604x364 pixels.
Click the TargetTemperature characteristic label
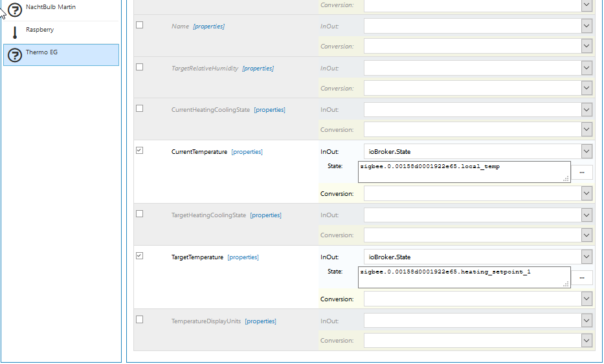(x=197, y=257)
